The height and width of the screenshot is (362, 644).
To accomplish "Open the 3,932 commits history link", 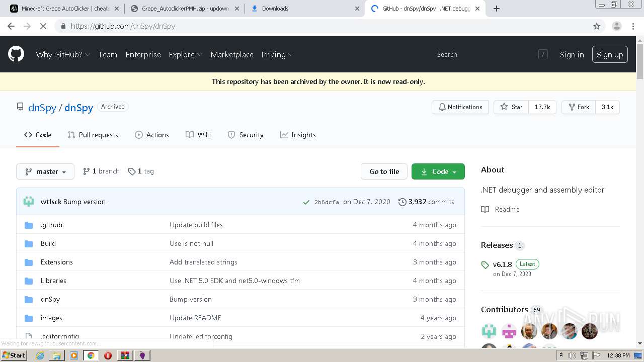I will [x=426, y=202].
